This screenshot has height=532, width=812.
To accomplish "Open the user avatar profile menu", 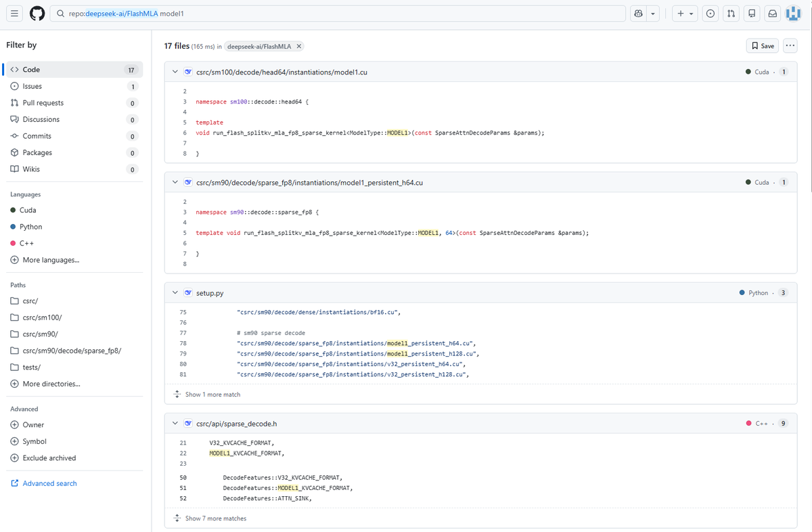I will click(793, 14).
